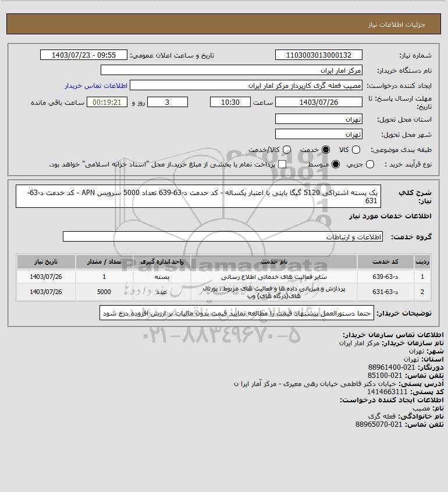The height and width of the screenshot is (492, 448).
Task: Open the اطلاعات تماس خریدار link
Action: pyautogui.click(x=96, y=86)
